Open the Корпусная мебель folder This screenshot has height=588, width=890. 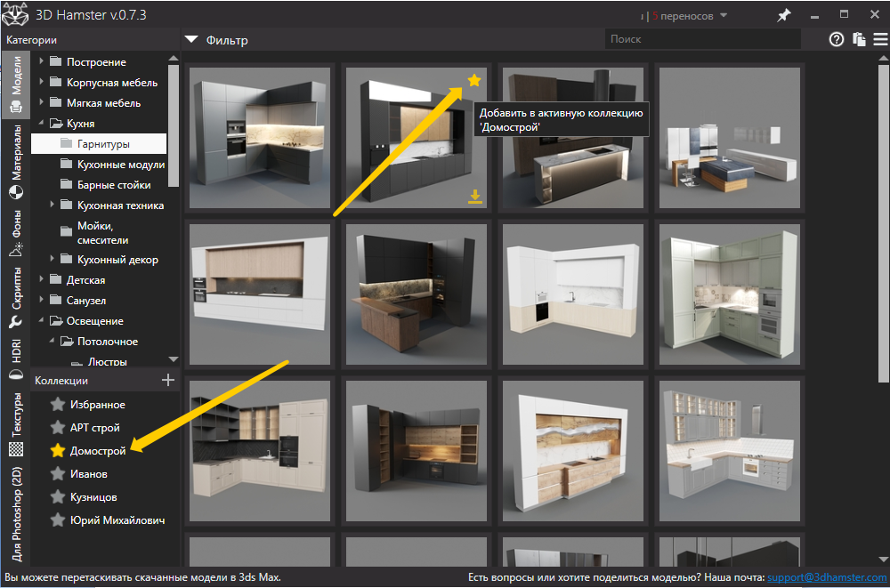tap(112, 83)
